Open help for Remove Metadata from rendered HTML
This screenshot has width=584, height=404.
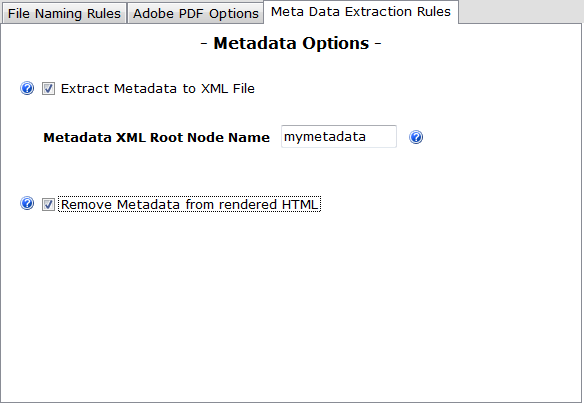(x=27, y=204)
